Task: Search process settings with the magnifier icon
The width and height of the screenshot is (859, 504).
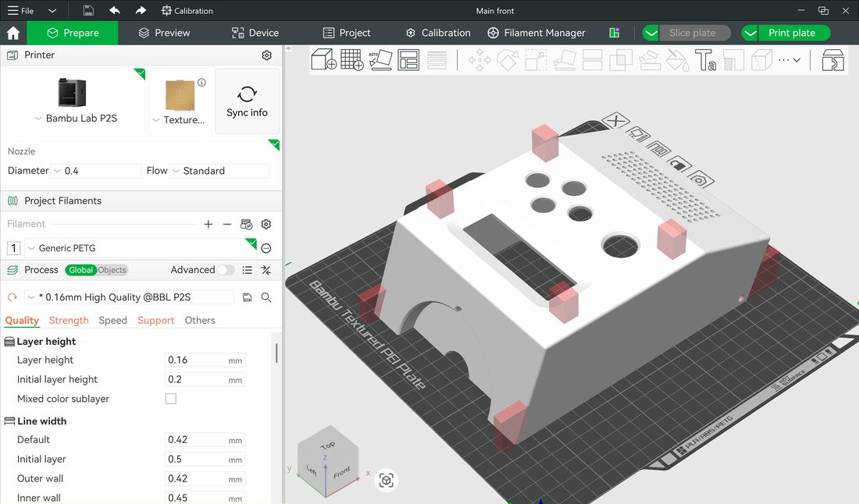Action: tap(266, 297)
